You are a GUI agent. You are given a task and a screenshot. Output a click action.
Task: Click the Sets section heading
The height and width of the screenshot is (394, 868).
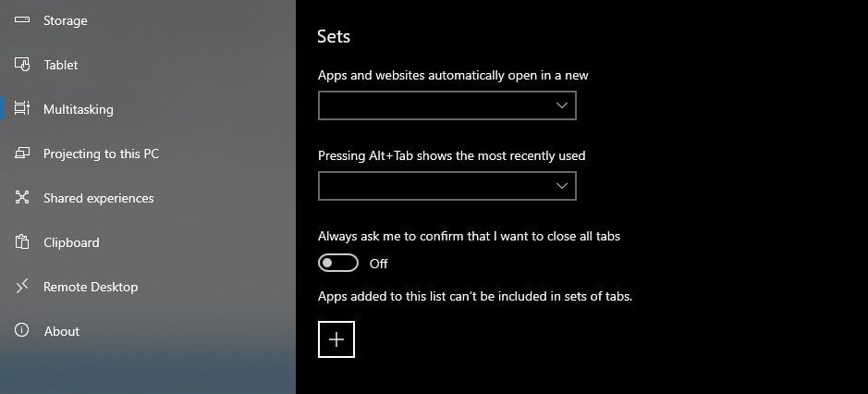point(334,36)
